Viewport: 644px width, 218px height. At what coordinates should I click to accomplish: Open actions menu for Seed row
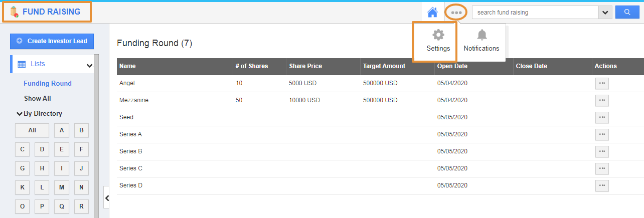coord(602,117)
